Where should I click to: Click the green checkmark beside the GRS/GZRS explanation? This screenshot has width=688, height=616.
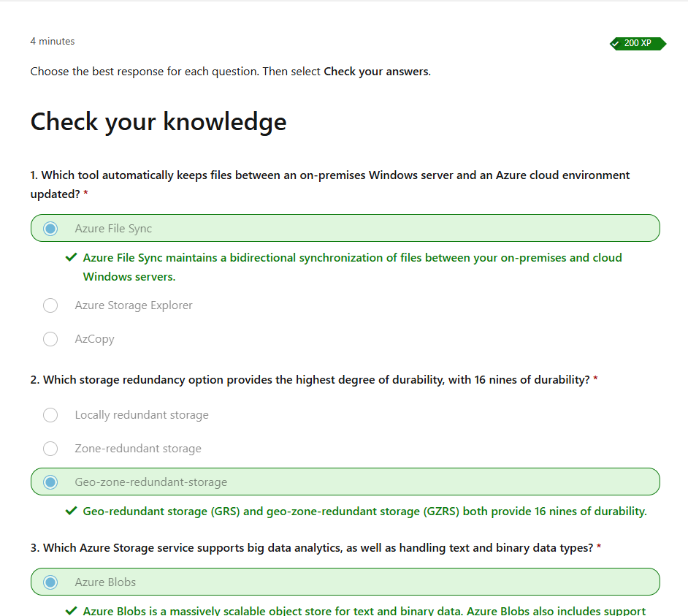click(71, 511)
